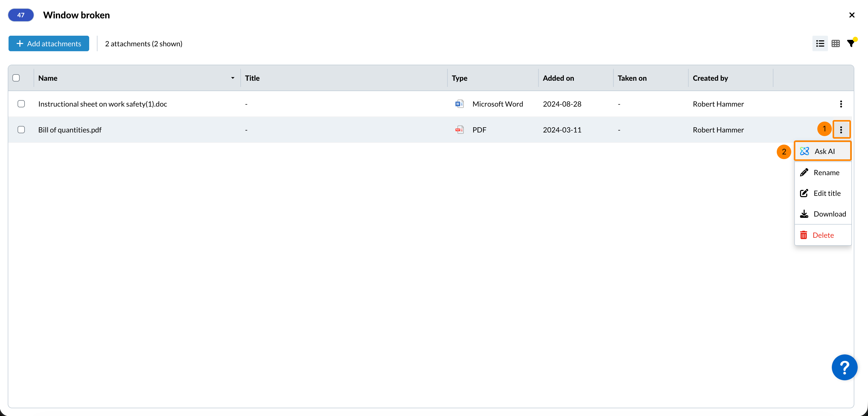Switch to grid view icon

click(x=835, y=43)
